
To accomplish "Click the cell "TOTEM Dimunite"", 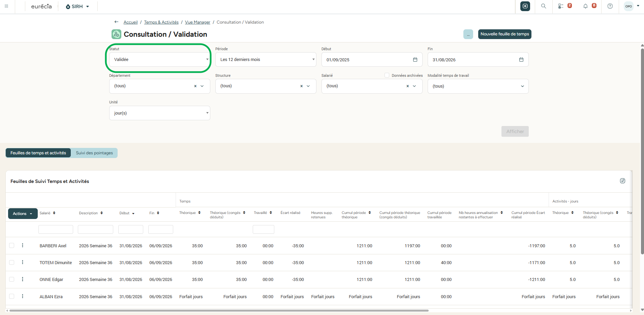I will [56, 263].
